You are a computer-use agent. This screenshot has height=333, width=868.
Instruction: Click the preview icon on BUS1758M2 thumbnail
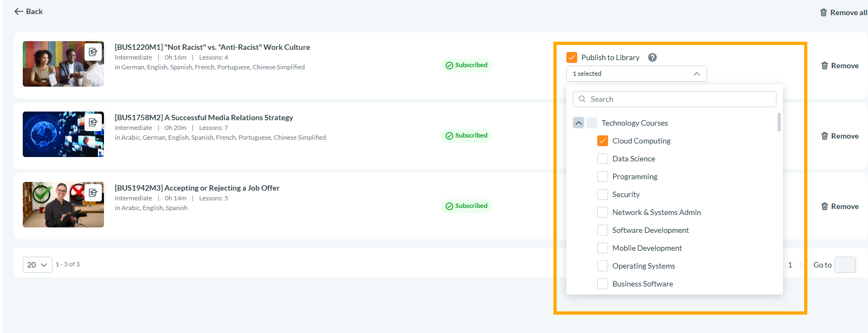point(93,122)
